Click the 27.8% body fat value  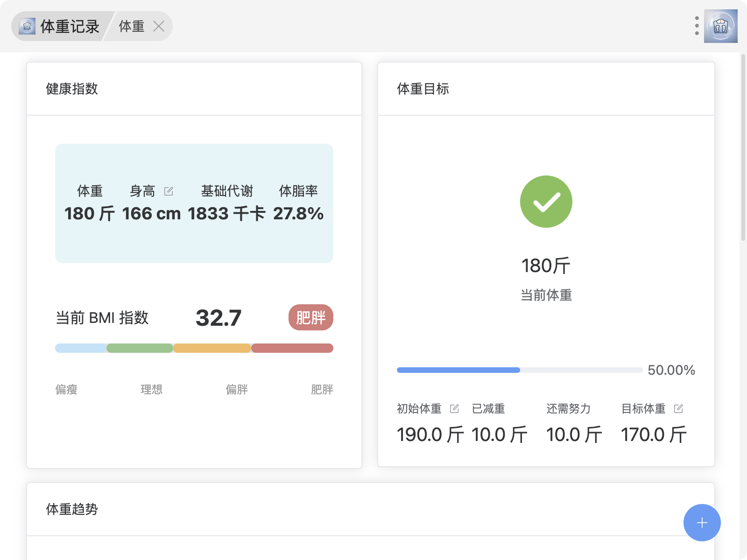pyautogui.click(x=298, y=214)
